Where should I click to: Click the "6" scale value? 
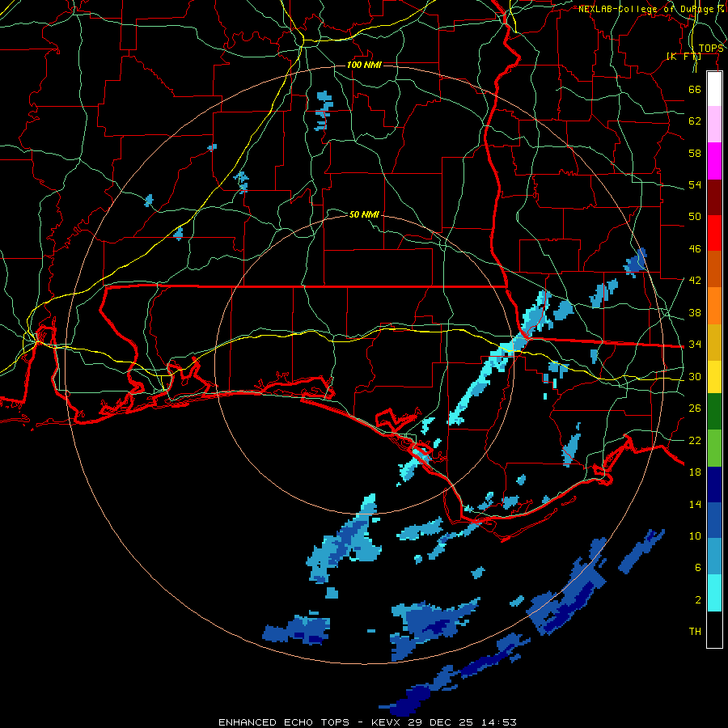[x=697, y=568]
